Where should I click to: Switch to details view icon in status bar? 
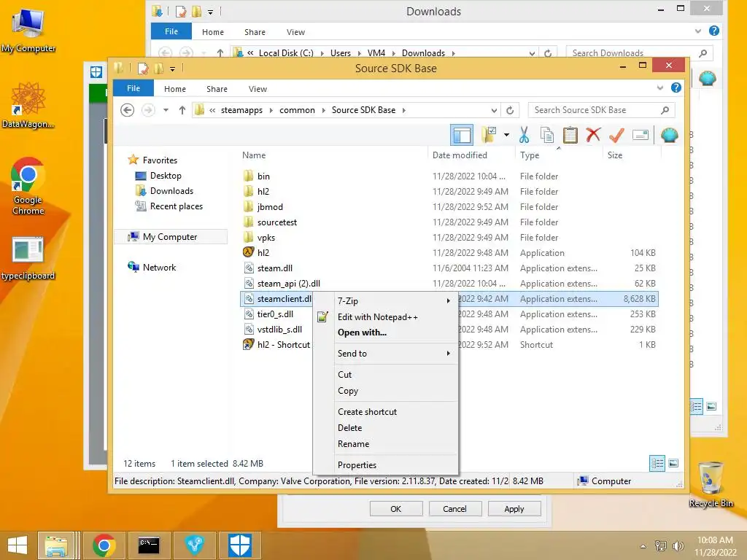point(657,463)
